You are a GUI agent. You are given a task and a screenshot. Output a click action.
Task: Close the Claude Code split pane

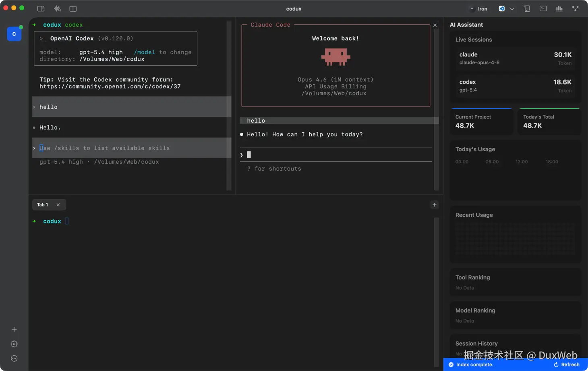pyautogui.click(x=435, y=25)
